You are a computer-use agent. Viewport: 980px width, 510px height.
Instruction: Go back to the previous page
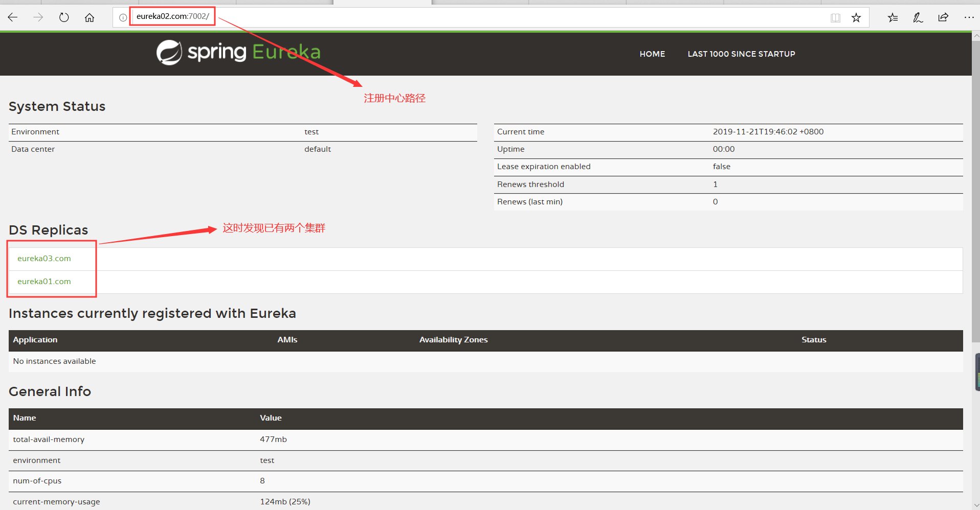click(x=13, y=17)
